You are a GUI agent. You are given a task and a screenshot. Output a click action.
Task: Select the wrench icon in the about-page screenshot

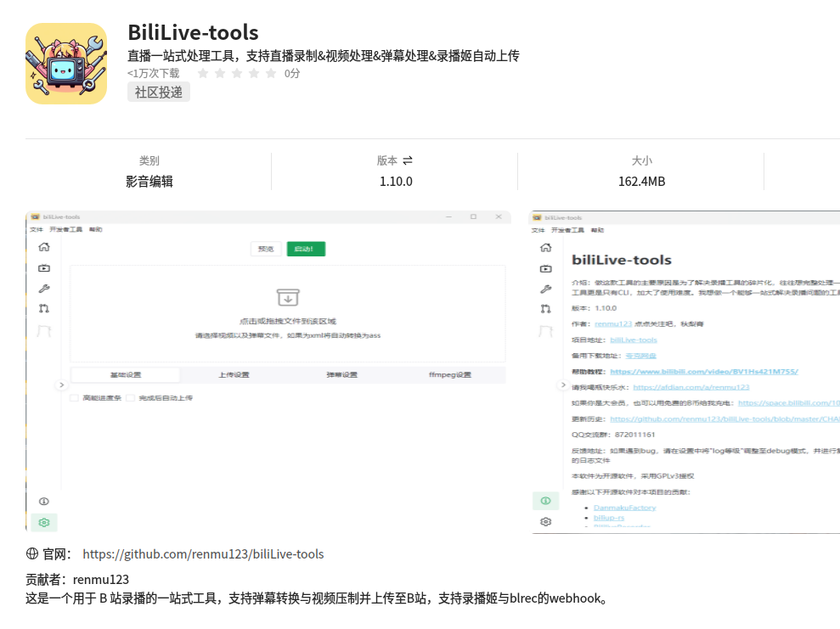click(x=546, y=289)
